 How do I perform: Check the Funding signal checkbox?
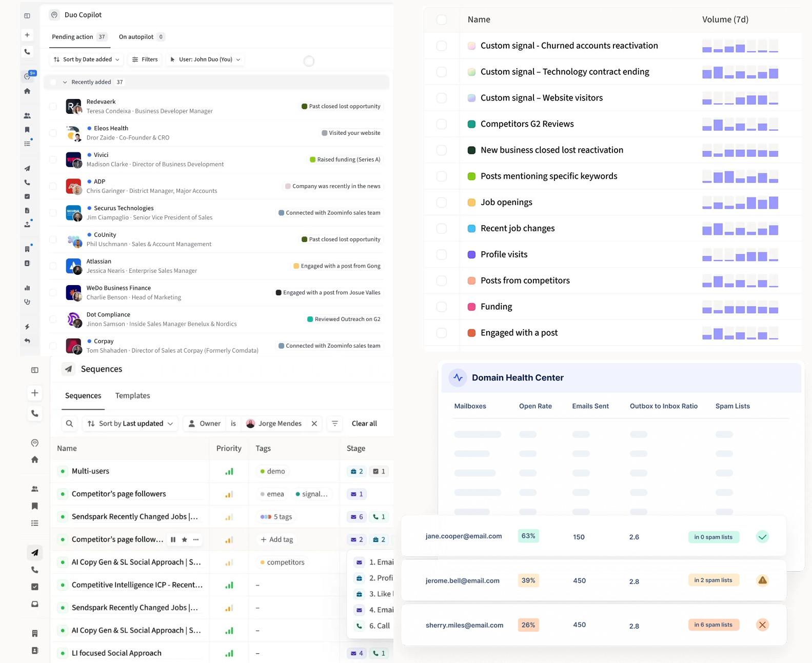pyautogui.click(x=441, y=307)
